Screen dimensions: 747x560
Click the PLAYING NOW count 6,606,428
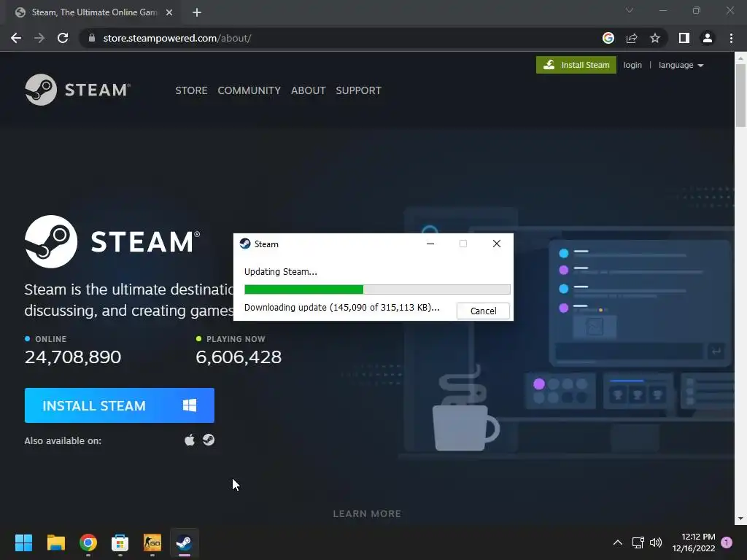pyautogui.click(x=239, y=357)
